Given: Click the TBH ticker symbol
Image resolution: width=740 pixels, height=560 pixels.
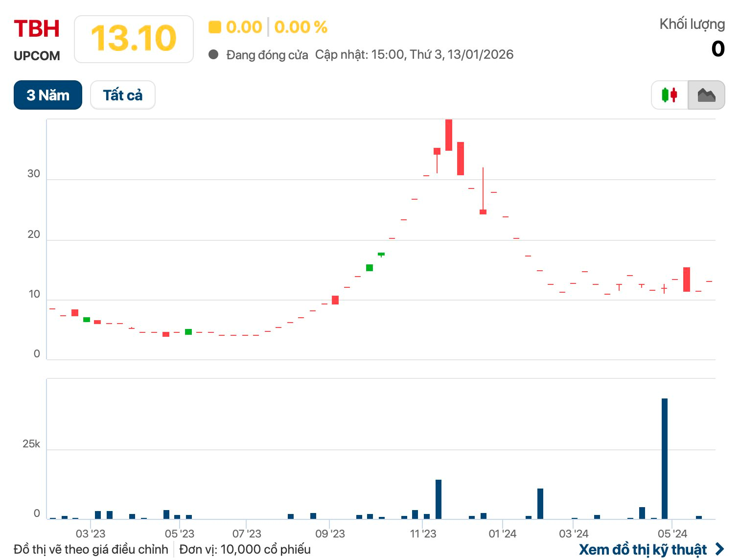Looking at the screenshot, I should (x=37, y=29).
